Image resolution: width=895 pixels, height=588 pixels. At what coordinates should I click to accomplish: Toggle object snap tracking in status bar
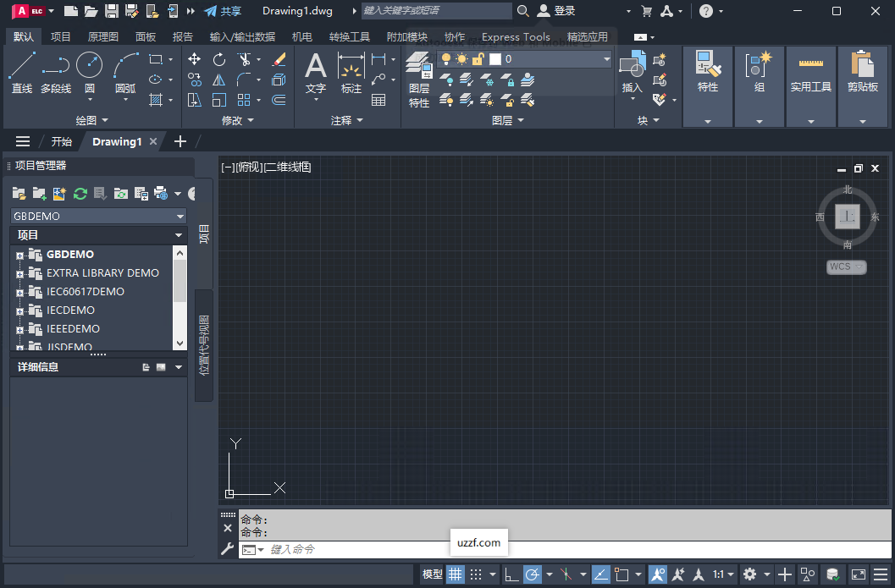click(677, 574)
